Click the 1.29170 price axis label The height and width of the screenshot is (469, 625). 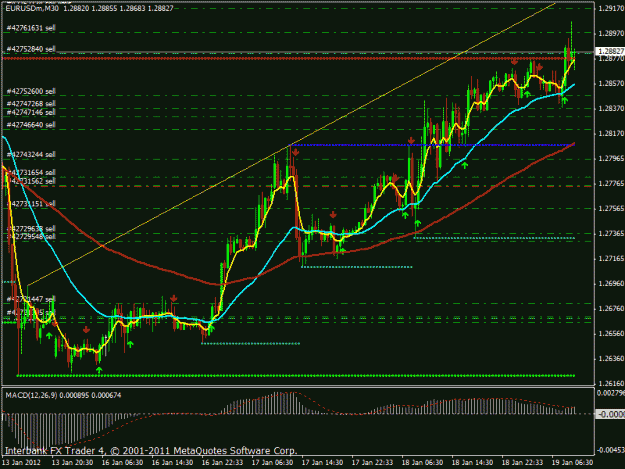(x=611, y=8)
